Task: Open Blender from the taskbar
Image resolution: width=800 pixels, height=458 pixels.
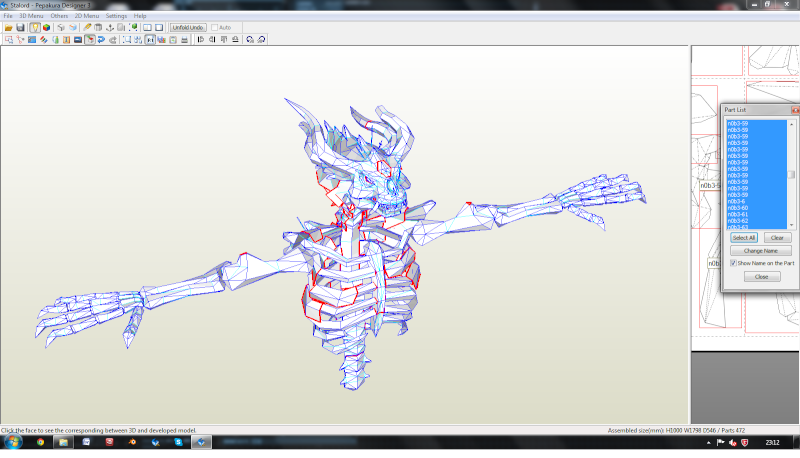Action: pos(133,442)
